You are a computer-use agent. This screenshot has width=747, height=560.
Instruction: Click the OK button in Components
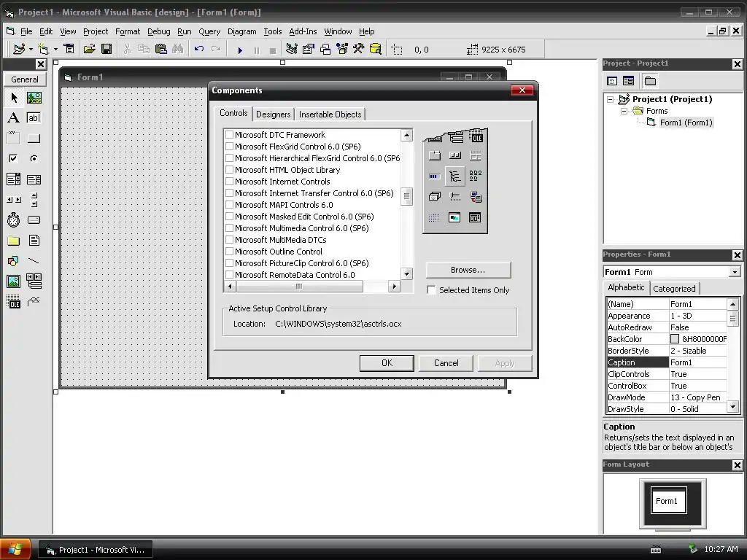387,363
